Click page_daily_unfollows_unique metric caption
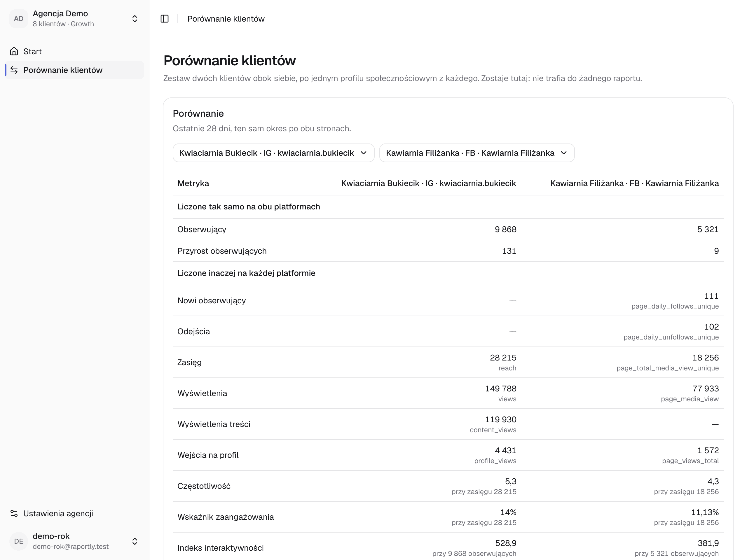The width and height of the screenshot is (747, 560). click(671, 337)
